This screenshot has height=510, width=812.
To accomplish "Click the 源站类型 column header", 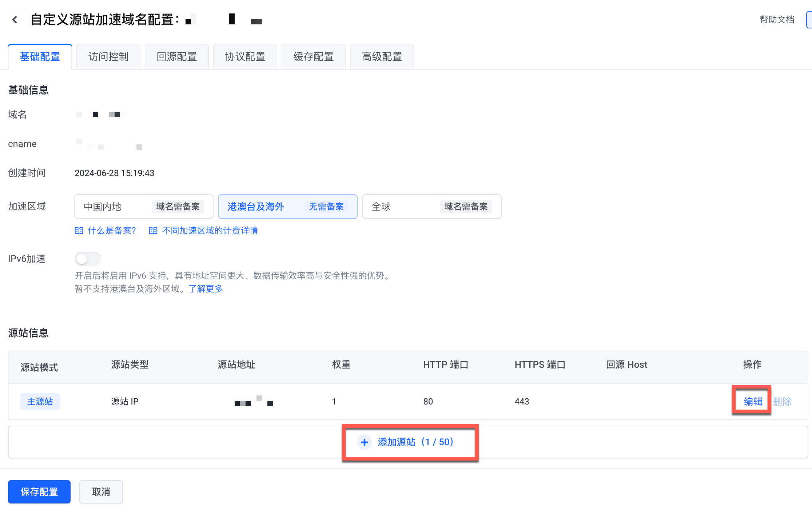I will (x=130, y=364).
